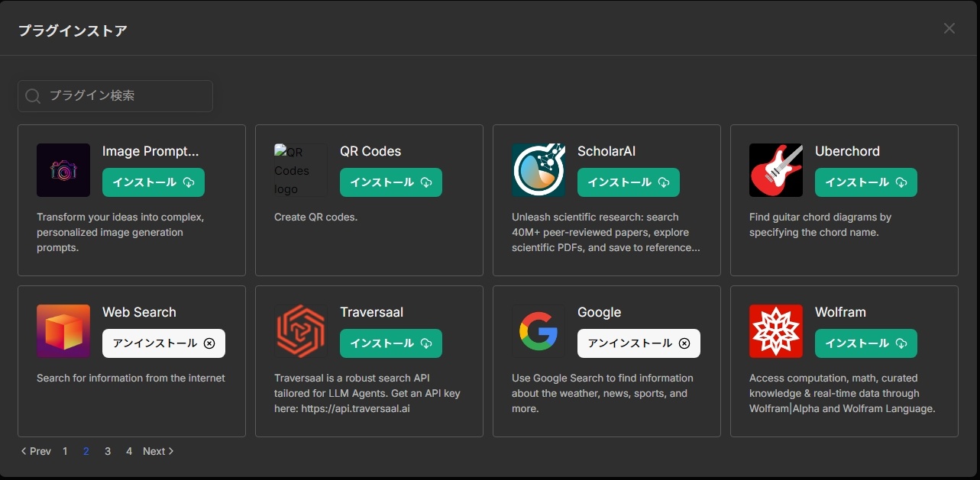This screenshot has height=480, width=980.
Task: Uninstall the Web Search plugin
Action: (x=163, y=343)
